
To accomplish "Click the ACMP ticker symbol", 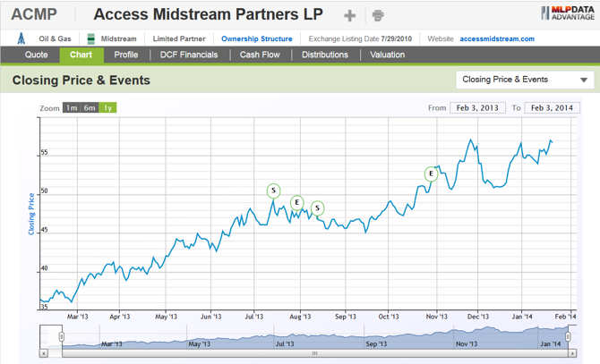I will pos(34,14).
